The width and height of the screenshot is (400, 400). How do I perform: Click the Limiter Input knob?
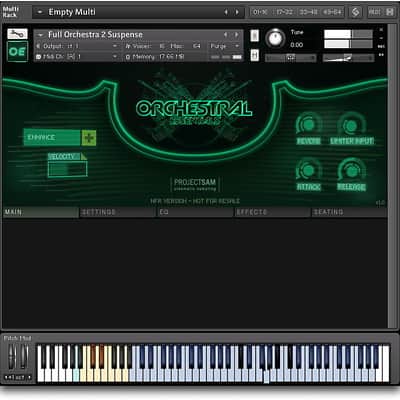point(351,125)
